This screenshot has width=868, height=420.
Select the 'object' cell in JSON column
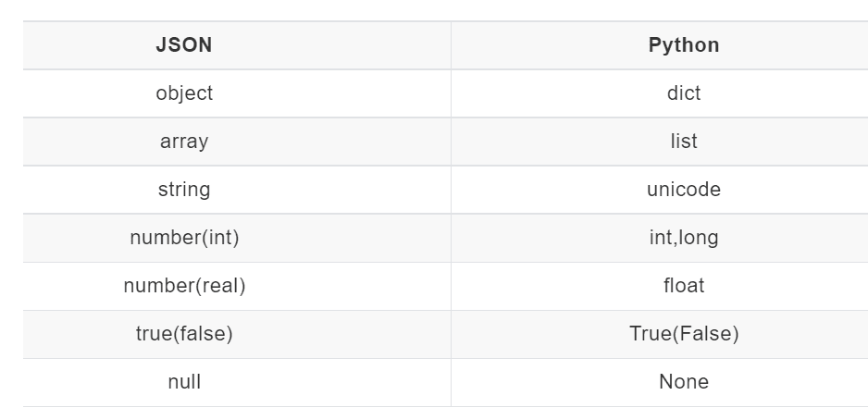[x=184, y=93]
